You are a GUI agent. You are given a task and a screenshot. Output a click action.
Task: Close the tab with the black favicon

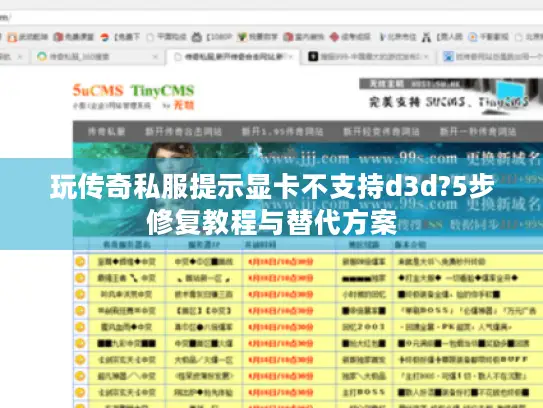point(426,56)
